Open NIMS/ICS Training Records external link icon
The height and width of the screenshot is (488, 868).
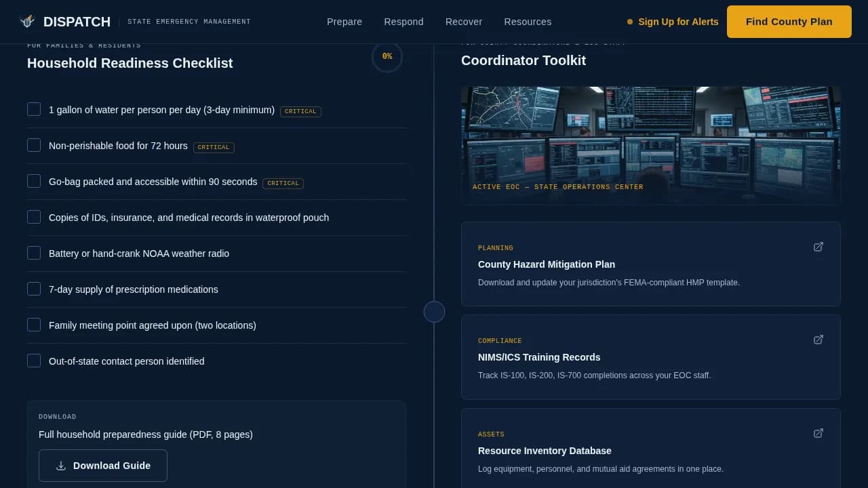coord(818,340)
